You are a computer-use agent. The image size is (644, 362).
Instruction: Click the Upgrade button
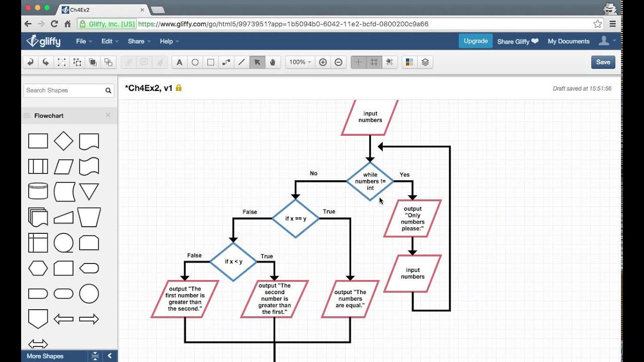[x=475, y=41]
